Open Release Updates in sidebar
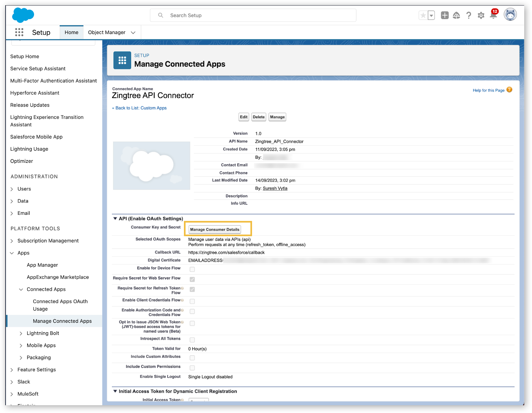 tap(30, 105)
